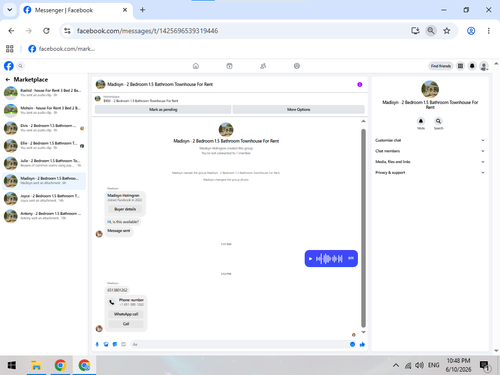Click the Marketplace listing price line
The image size is (500, 375).
click(x=141, y=101)
